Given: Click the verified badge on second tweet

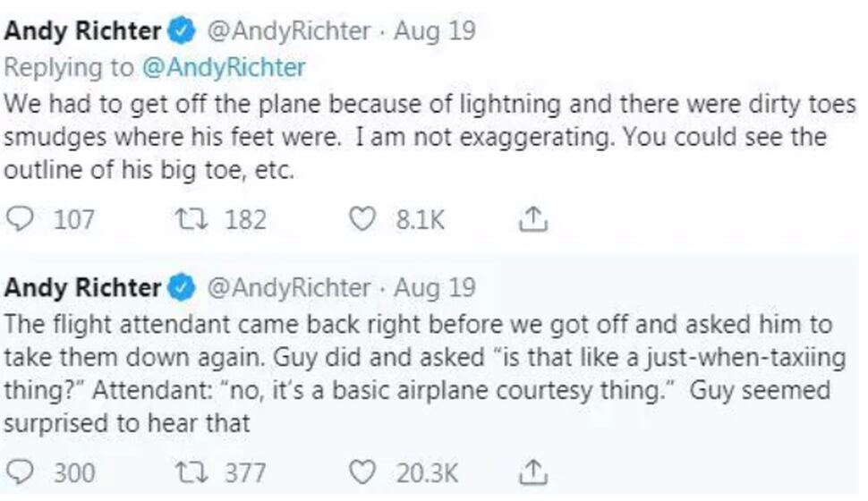Looking at the screenshot, I should pos(182,288).
